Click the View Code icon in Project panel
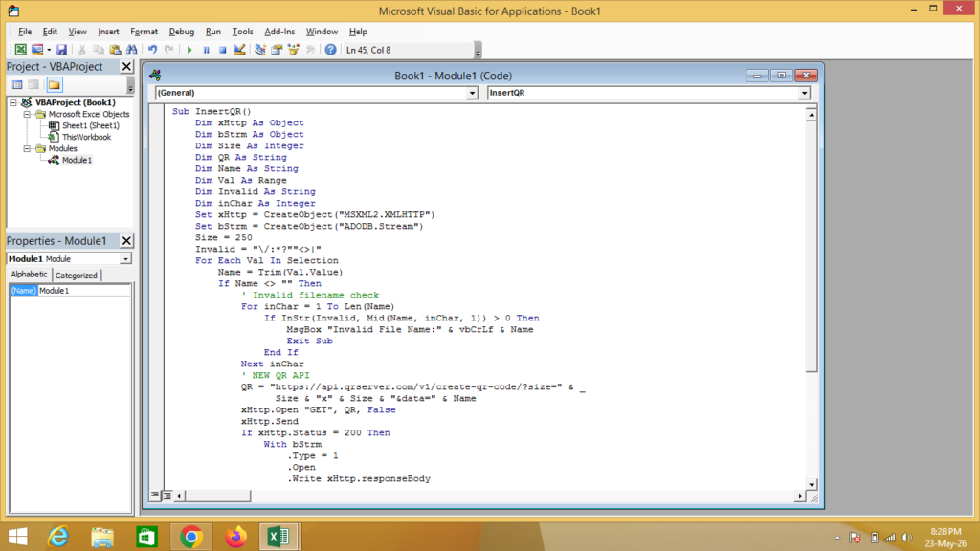 (17, 85)
